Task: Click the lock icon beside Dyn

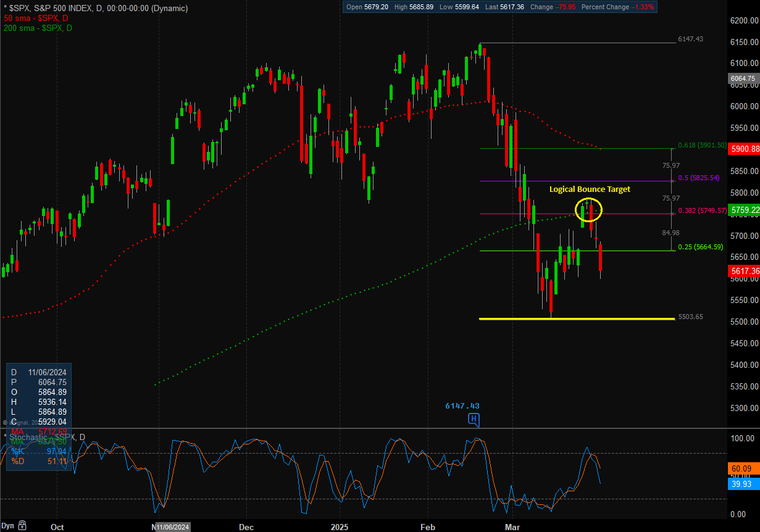Action: coord(22,526)
